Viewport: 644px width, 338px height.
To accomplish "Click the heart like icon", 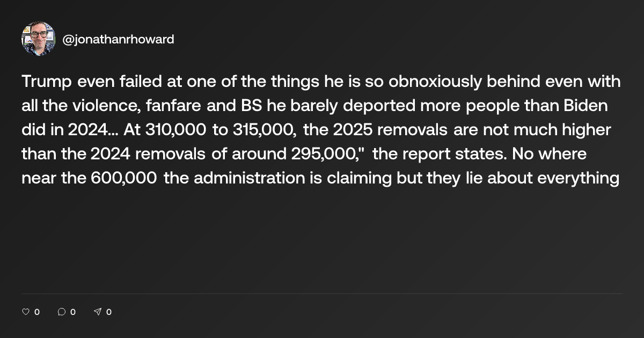I will pos(25,312).
